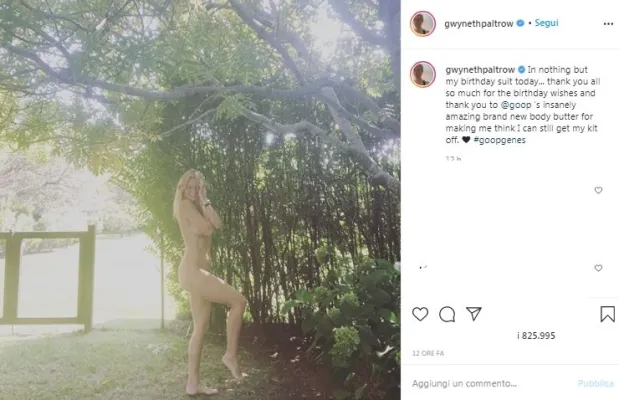Open the three-dot more options menu

coord(608,24)
